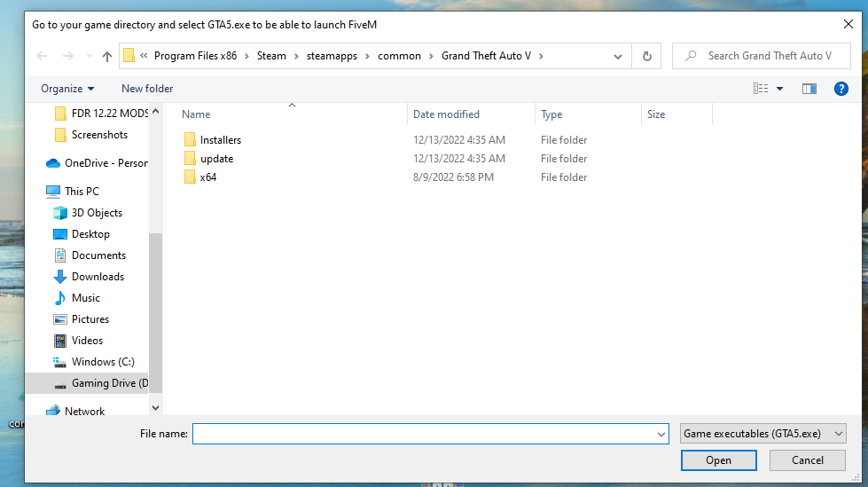
Task: Toggle the preview pane
Action: coord(809,89)
